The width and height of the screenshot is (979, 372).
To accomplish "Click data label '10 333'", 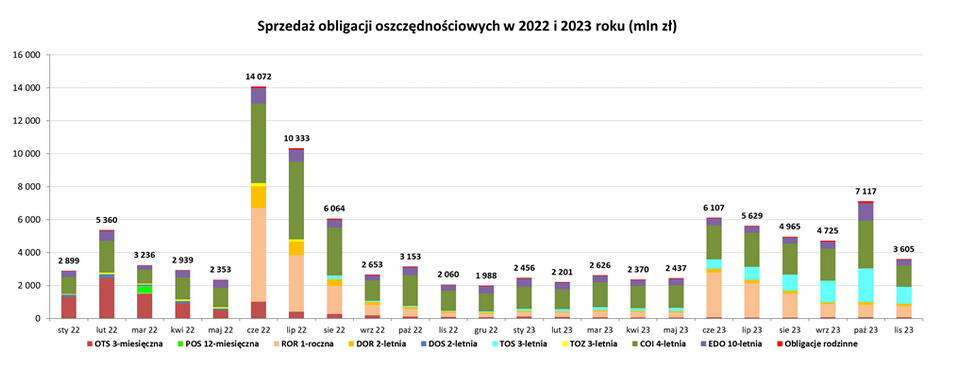I will [x=296, y=138].
